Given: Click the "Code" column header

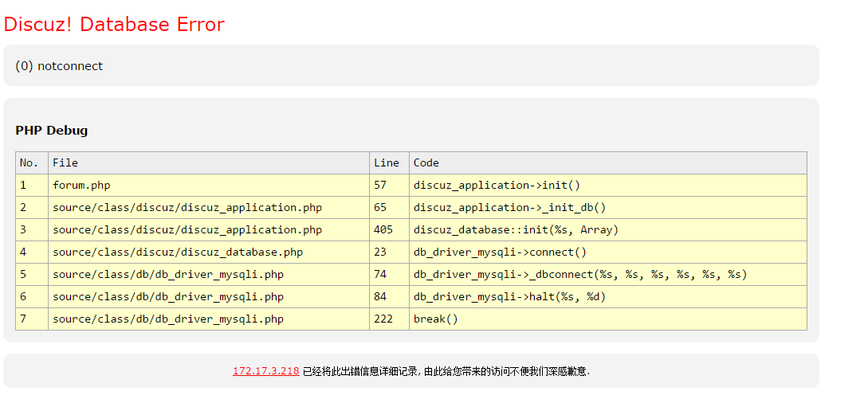Looking at the screenshot, I should 426,163.
